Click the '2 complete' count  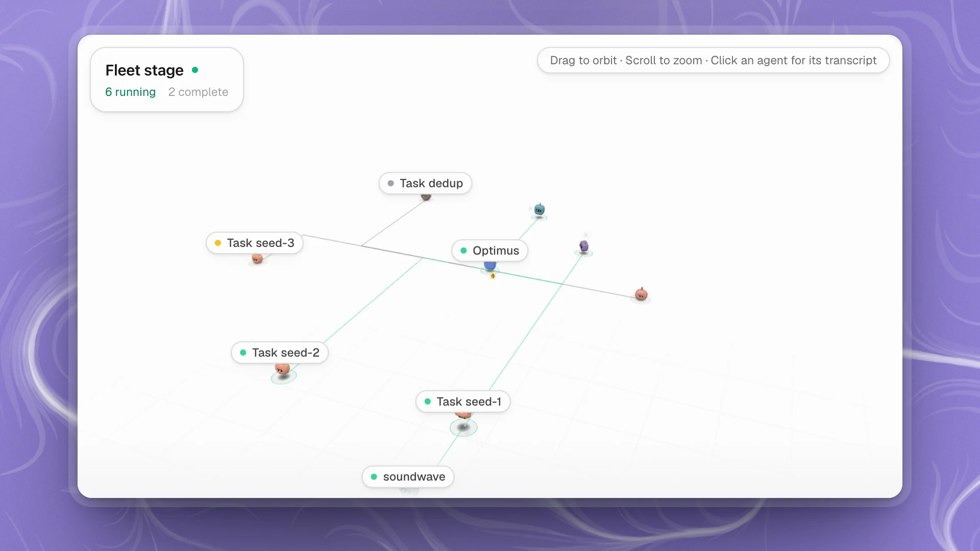[198, 92]
